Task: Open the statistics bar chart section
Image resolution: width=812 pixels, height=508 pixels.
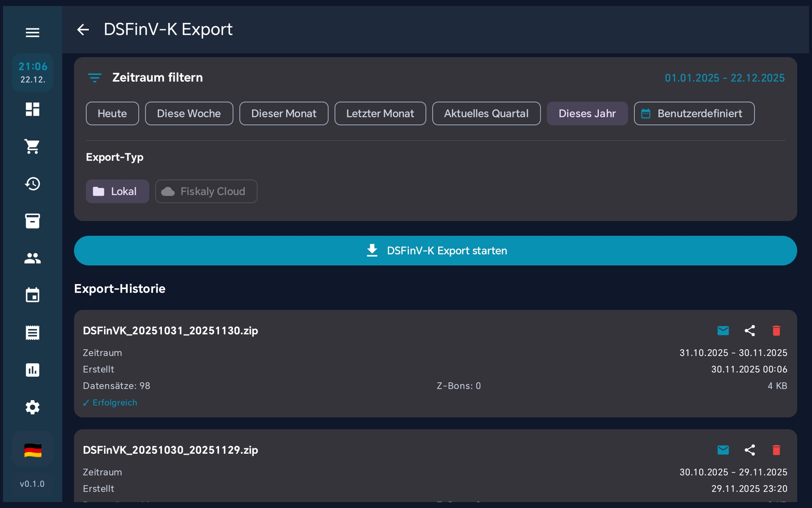Action: click(33, 370)
